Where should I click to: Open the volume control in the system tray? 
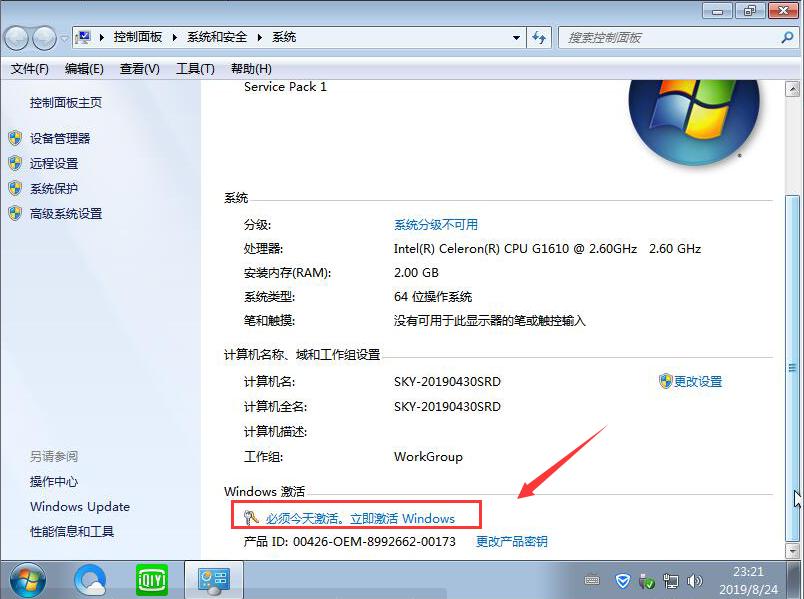696,580
